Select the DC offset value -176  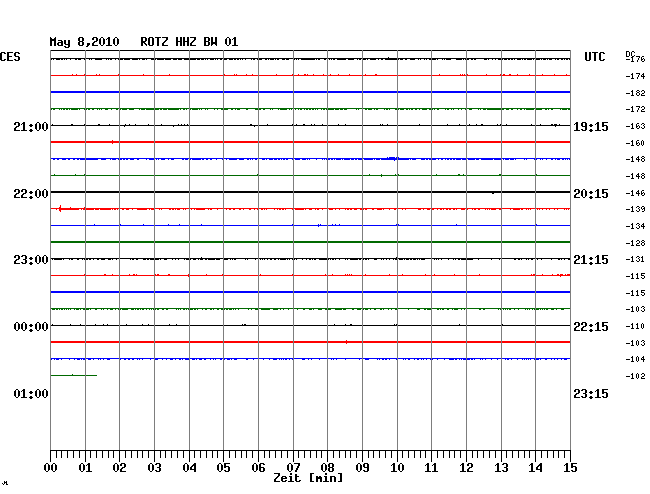(x=635, y=59)
